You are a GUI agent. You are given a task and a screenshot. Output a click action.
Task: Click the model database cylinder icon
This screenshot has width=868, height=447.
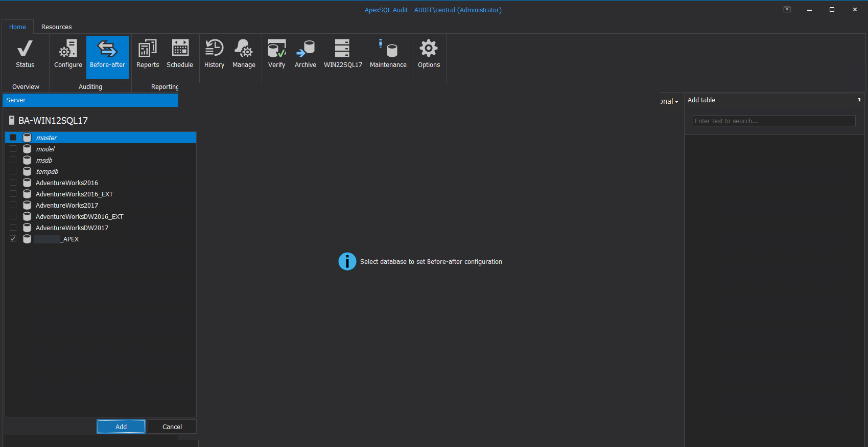27,149
